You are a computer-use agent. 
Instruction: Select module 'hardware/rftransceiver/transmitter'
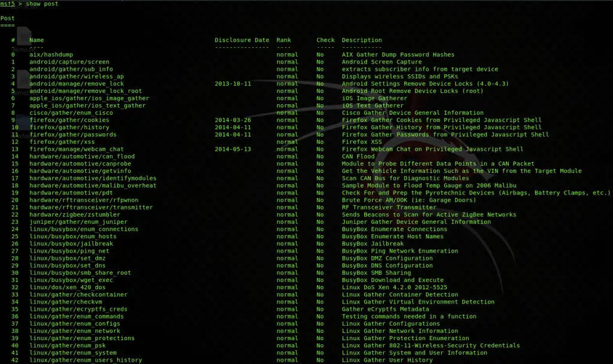coord(91,208)
